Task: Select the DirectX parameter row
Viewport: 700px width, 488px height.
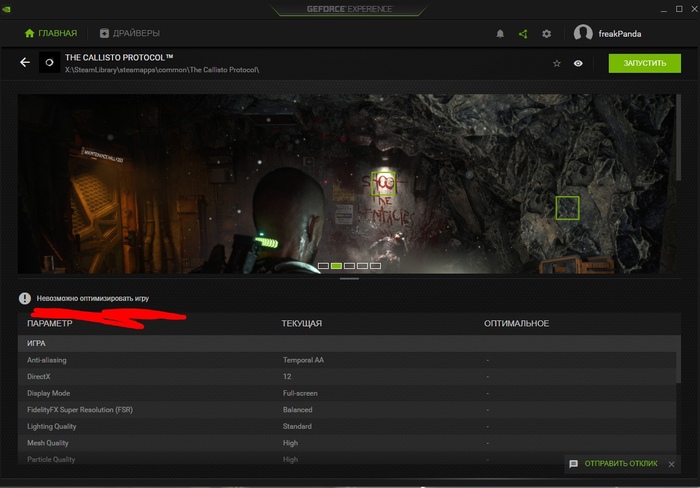Action: (x=346, y=376)
